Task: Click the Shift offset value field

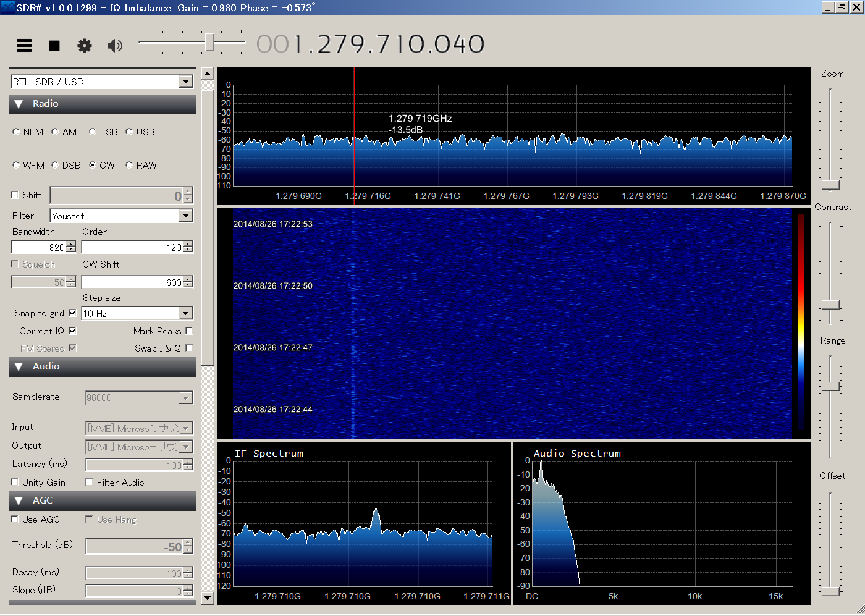Action: pos(116,196)
